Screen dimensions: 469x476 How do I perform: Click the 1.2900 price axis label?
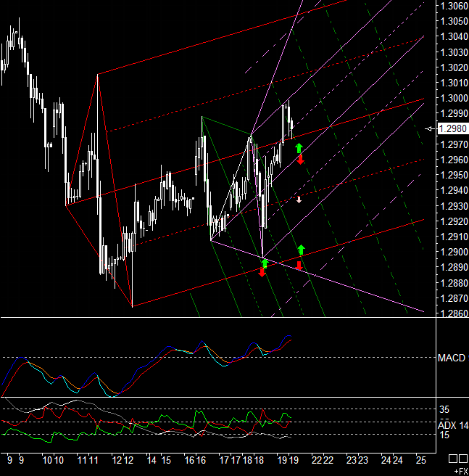pyautogui.click(x=454, y=252)
